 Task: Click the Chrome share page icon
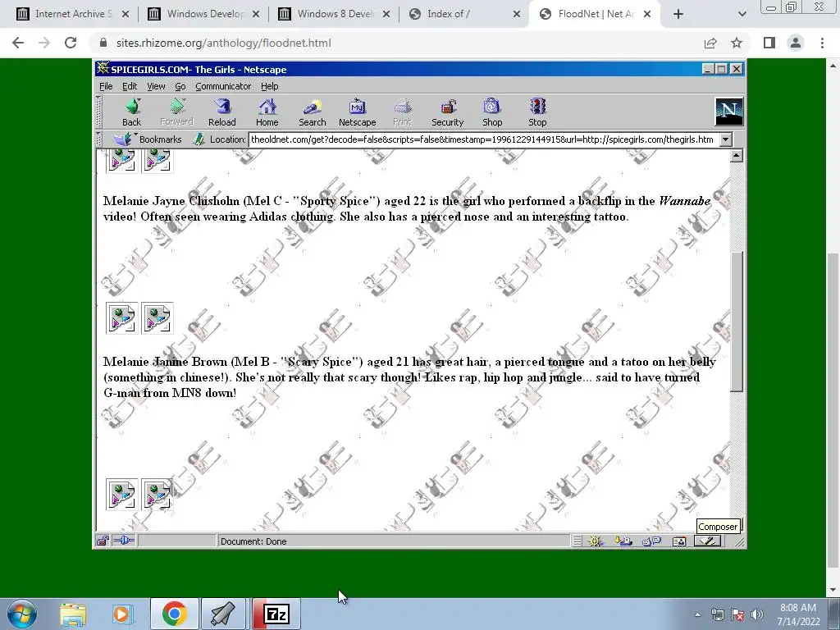710,43
